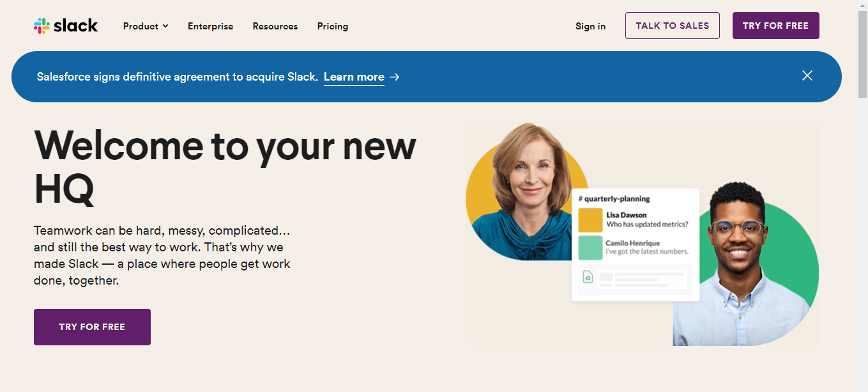Click the file attachment icon in chat card
Image resolution: width=868 pixels, height=392 pixels.
(588, 277)
